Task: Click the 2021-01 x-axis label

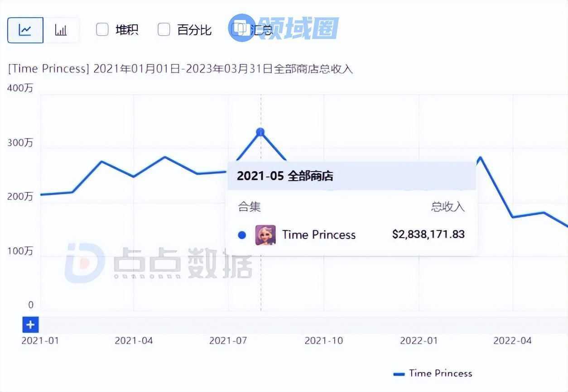Action: (40, 340)
